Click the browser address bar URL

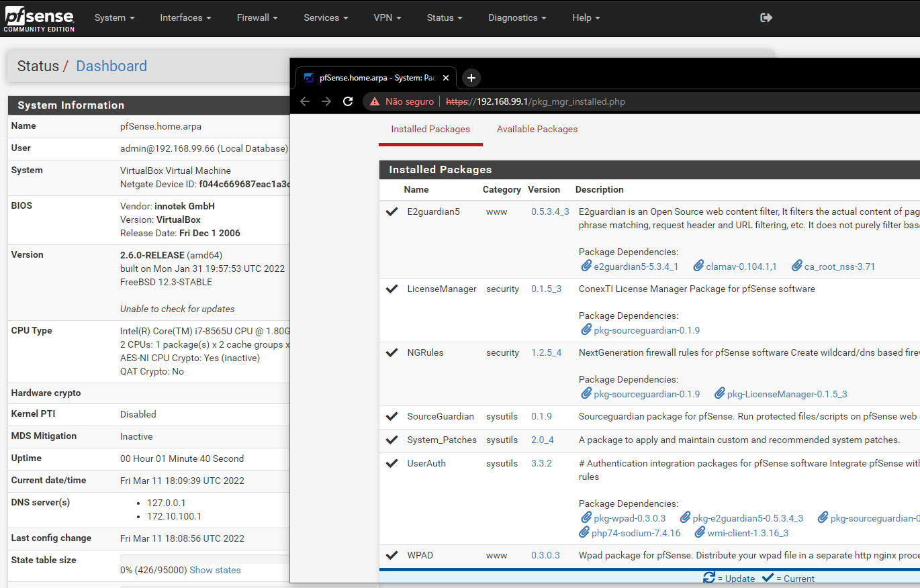(536, 102)
